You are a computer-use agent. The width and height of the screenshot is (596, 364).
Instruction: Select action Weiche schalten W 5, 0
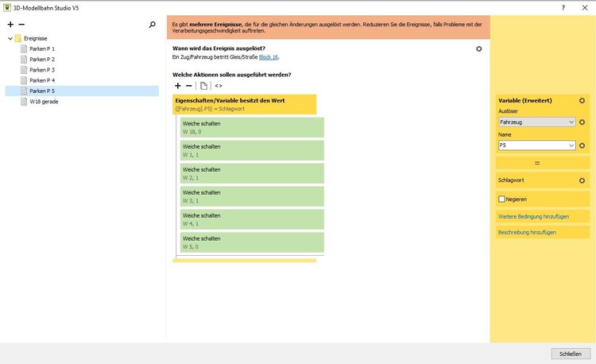[252, 242]
